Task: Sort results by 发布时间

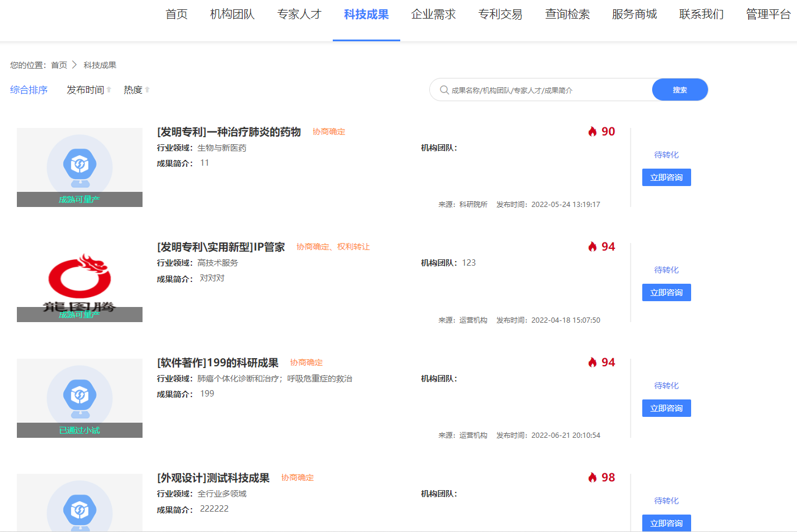Action: point(85,90)
